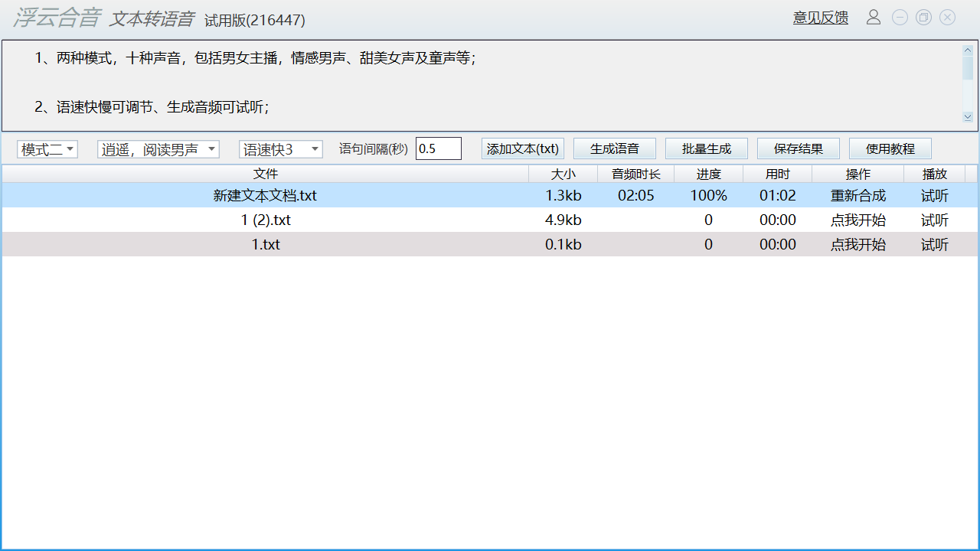Select the 新建文本文档.txt file row
The width and height of the screenshot is (980, 551).
pos(490,195)
